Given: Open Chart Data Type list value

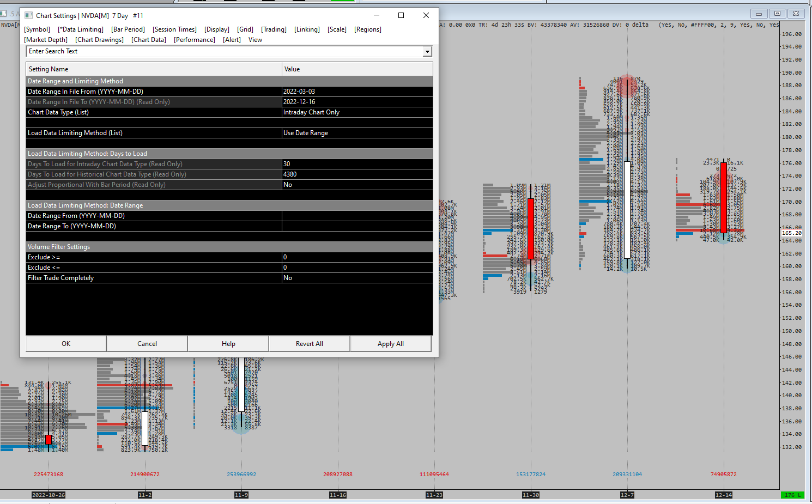Looking at the screenshot, I should click(x=357, y=112).
